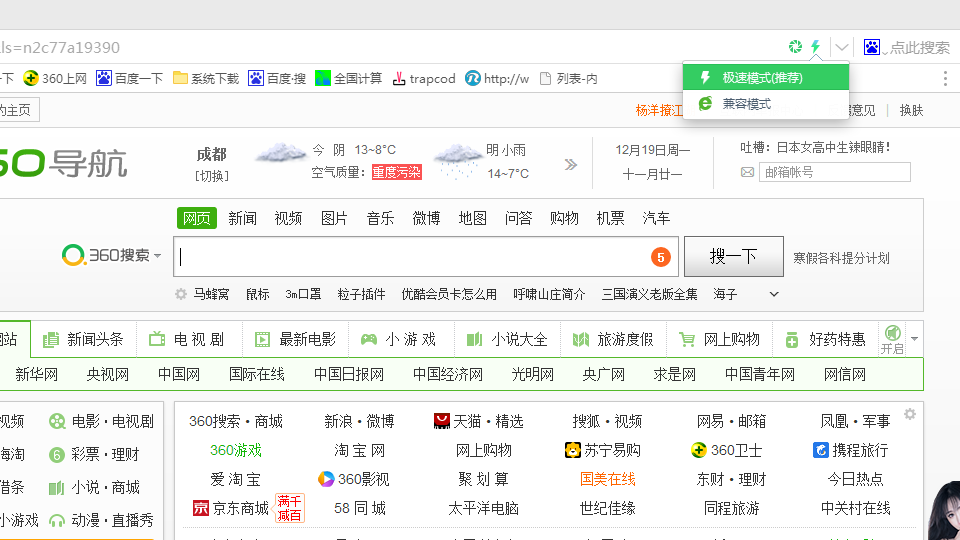960x540 pixels.
Task: Open 苏宁易购 site link
Action: [602, 451]
